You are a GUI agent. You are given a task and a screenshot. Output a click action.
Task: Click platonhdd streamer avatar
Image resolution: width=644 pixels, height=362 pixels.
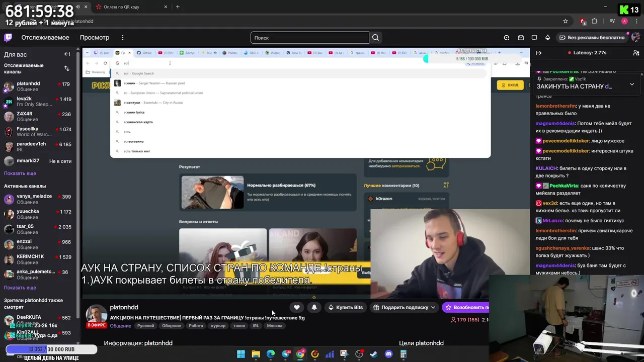(x=96, y=315)
